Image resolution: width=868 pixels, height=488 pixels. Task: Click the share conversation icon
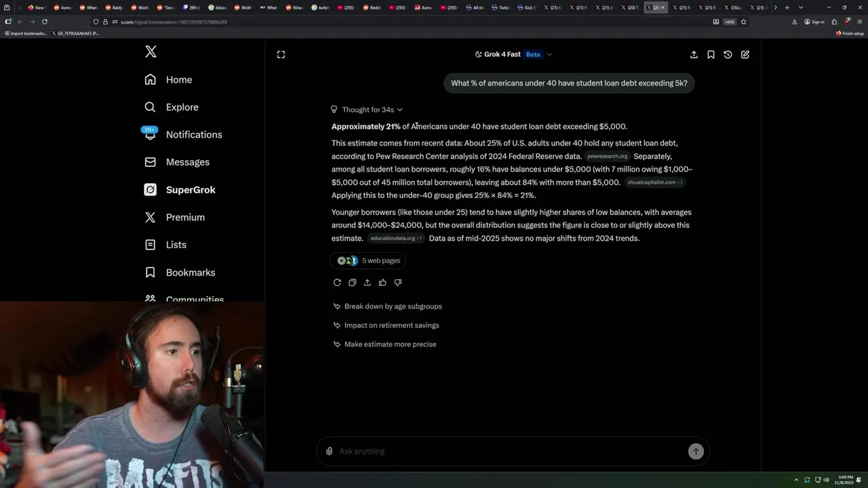click(x=694, y=54)
